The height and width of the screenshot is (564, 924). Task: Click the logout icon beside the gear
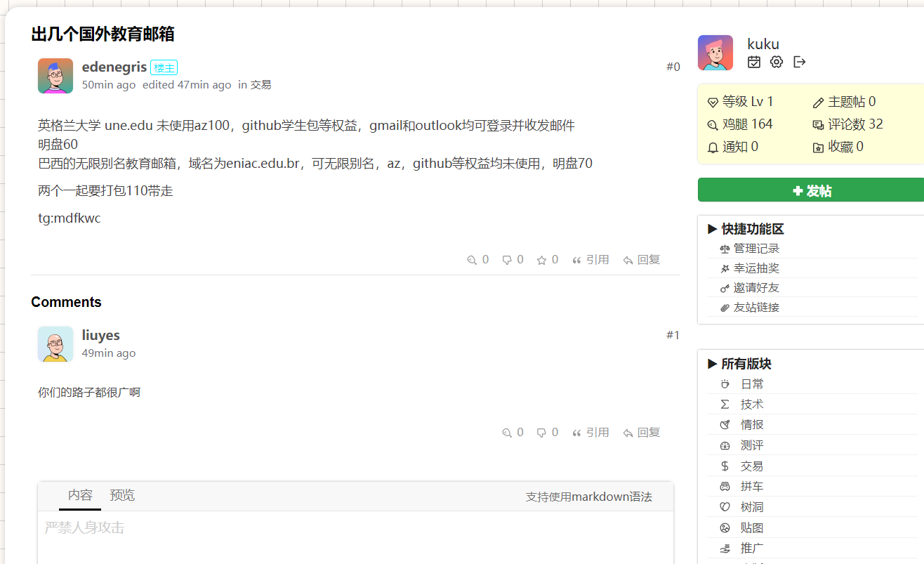[x=799, y=62]
